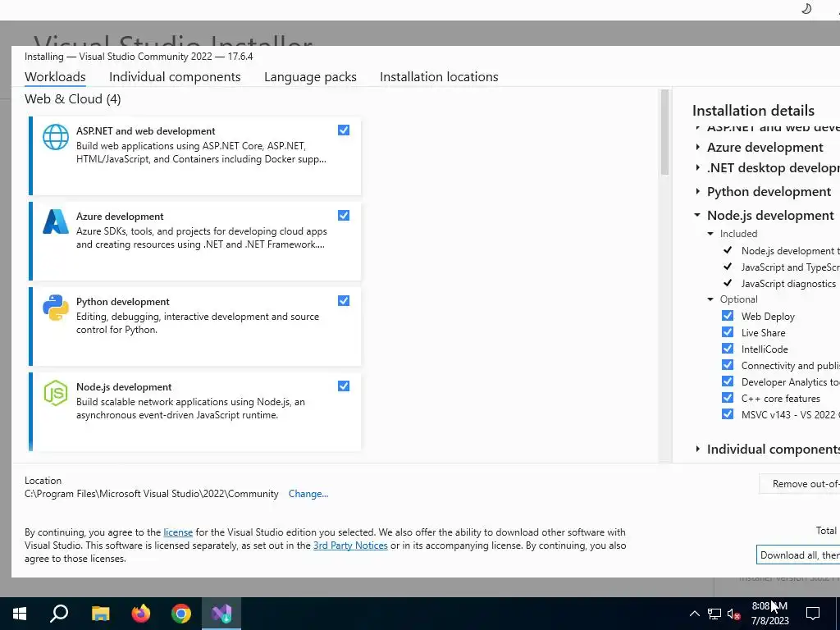Collapse Node.js development details
Viewport: 840px width, 630px height.
[x=697, y=215]
